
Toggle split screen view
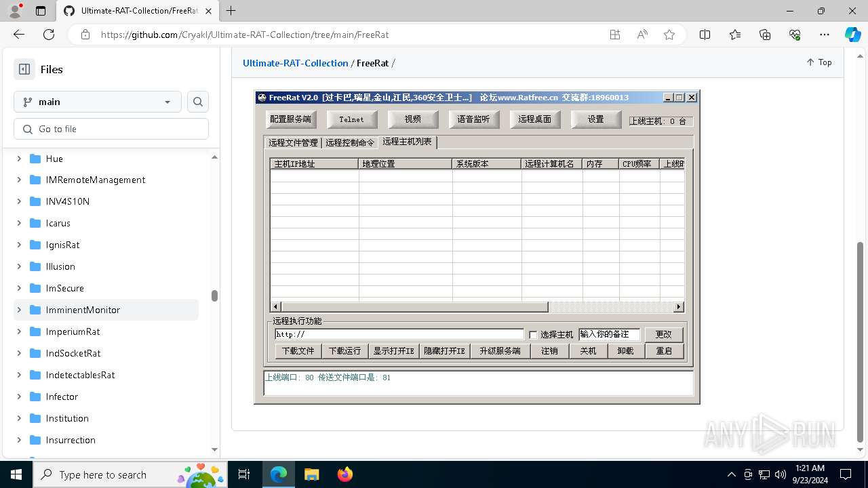[x=705, y=35]
